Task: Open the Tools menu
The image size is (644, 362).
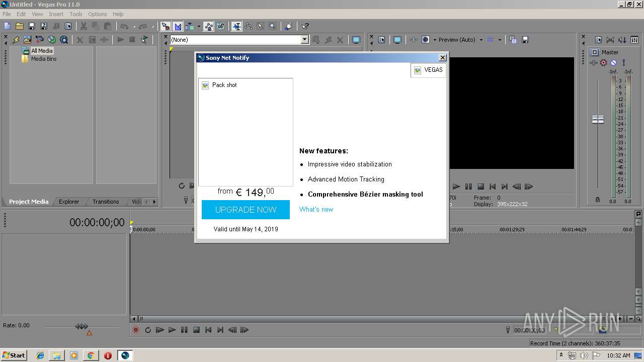Action: pos(76,14)
